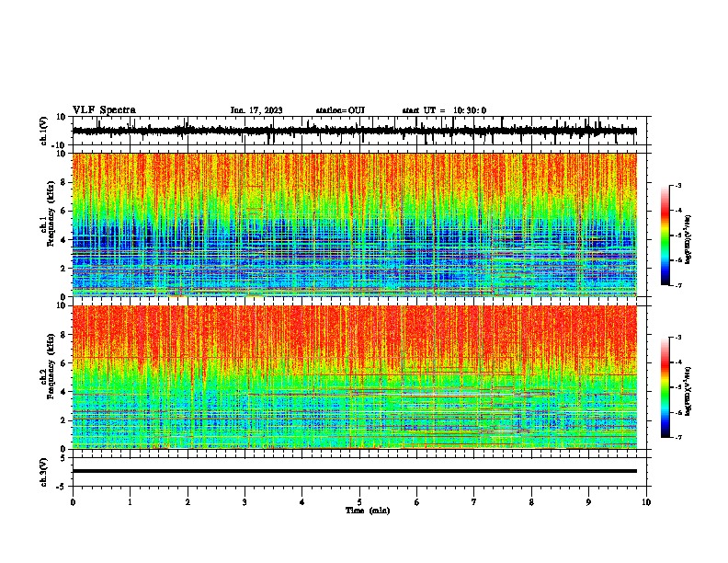Click the "Time (min)" axis label
Screen dimensions: 728x563
[x=368, y=511]
